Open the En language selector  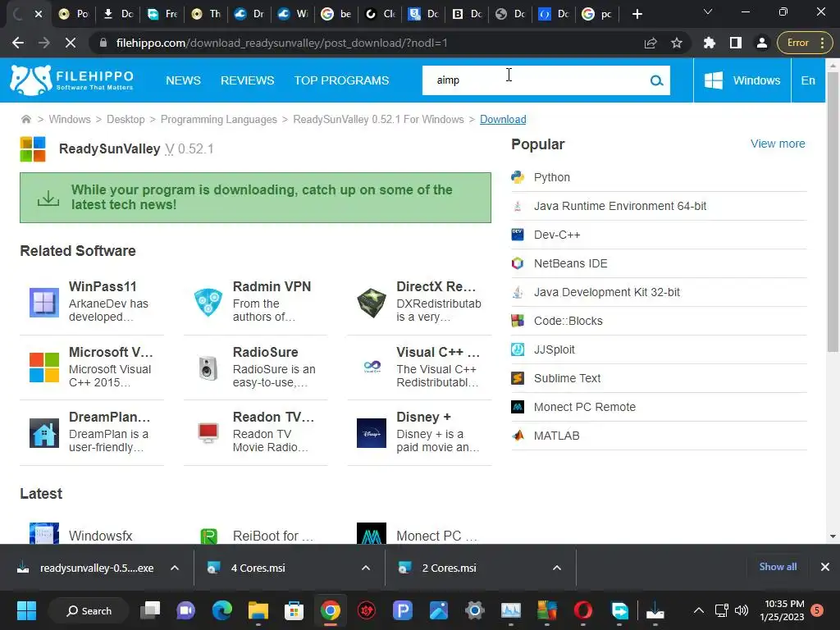[808, 80]
